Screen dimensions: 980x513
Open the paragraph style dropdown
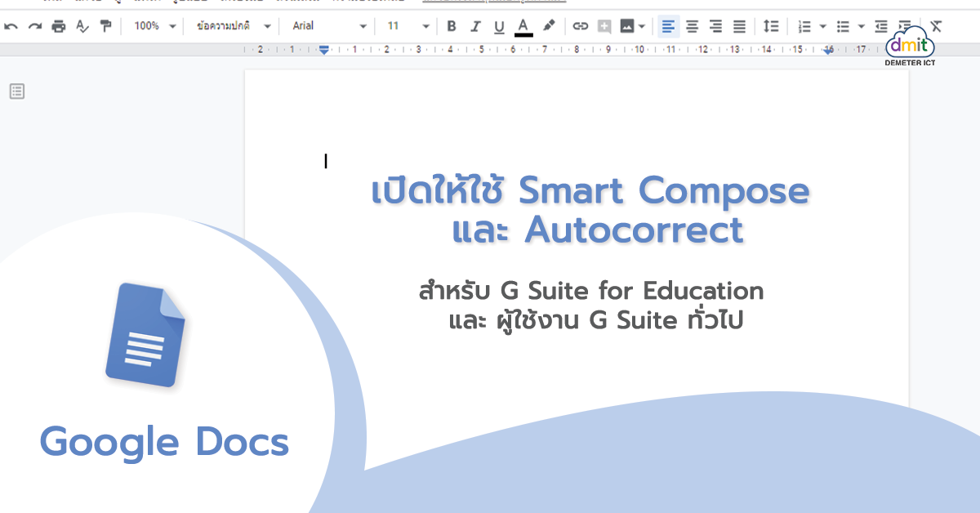point(234,26)
